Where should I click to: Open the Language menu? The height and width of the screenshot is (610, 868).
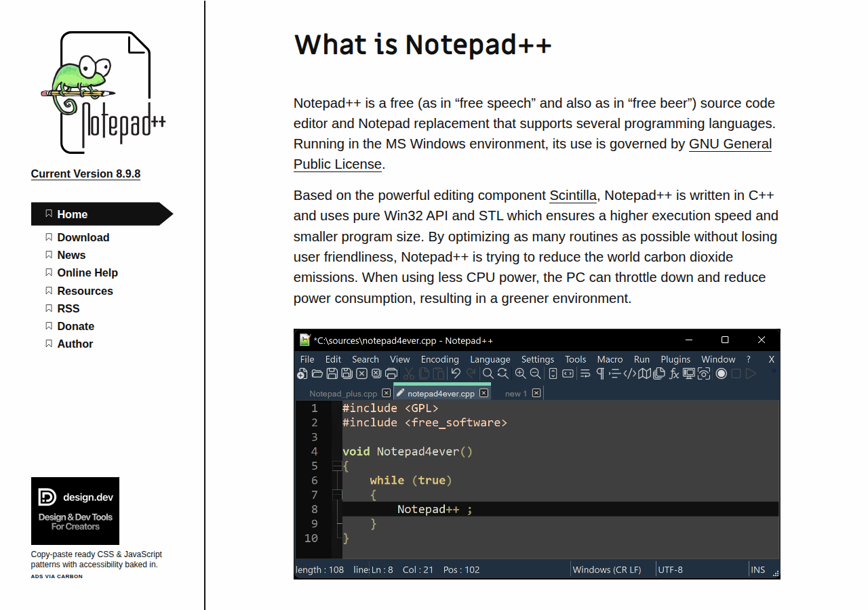click(x=490, y=359)
